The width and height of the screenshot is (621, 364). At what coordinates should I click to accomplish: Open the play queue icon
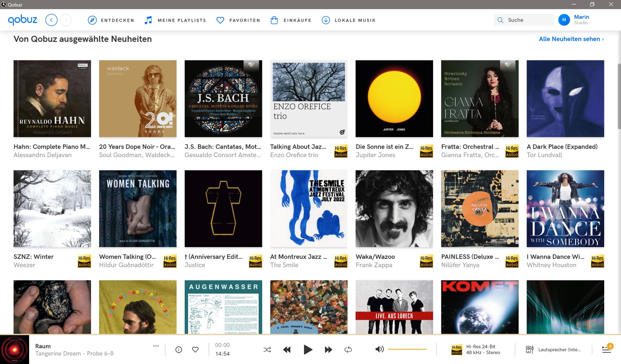tap(607, 349)
